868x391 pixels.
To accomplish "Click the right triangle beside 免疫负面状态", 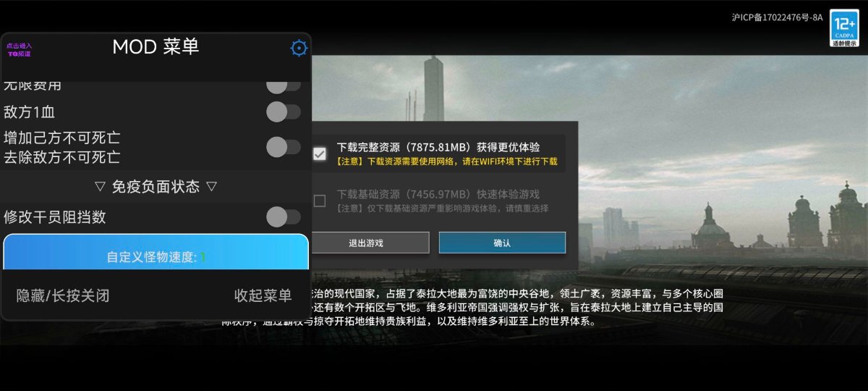I will 211,187.
